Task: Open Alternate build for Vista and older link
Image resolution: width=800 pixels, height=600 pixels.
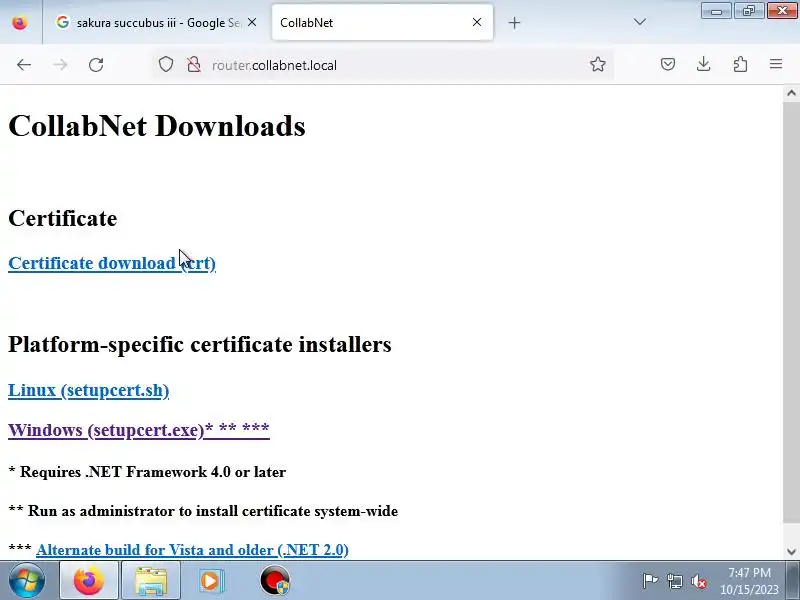Action: tap(192, 549)
